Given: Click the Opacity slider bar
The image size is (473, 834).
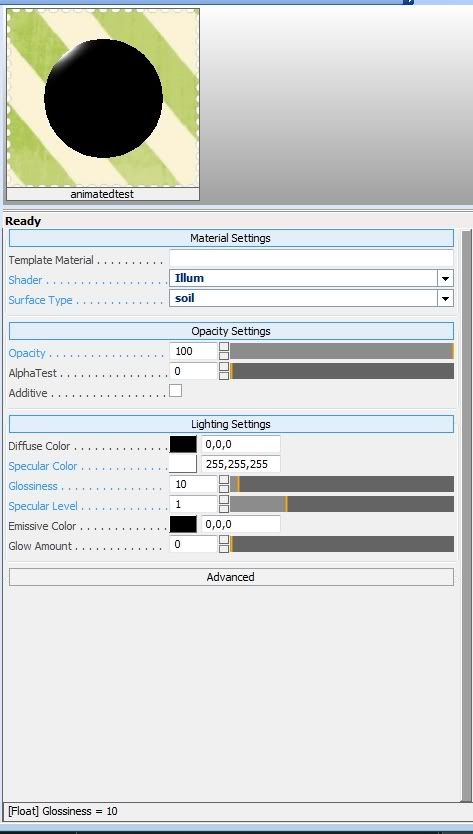Looking at the screenshot, I should click(x=342, y=351).
